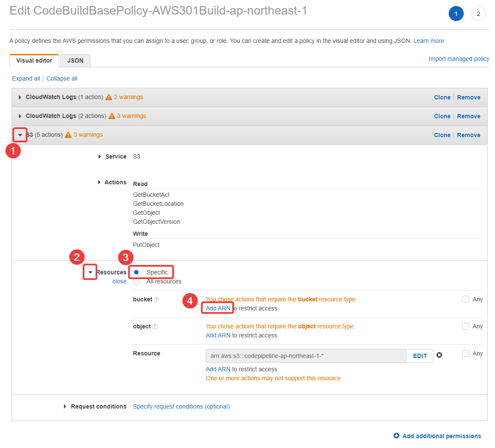Click warning icon on CloudWatch Logs 2 actions row
The image size is (495, 448).
point(112,116)
